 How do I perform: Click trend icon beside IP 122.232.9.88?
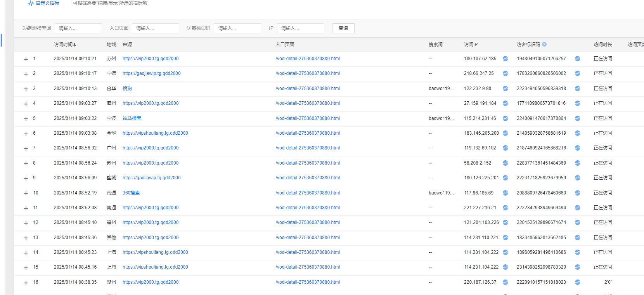tap(506, 88)
